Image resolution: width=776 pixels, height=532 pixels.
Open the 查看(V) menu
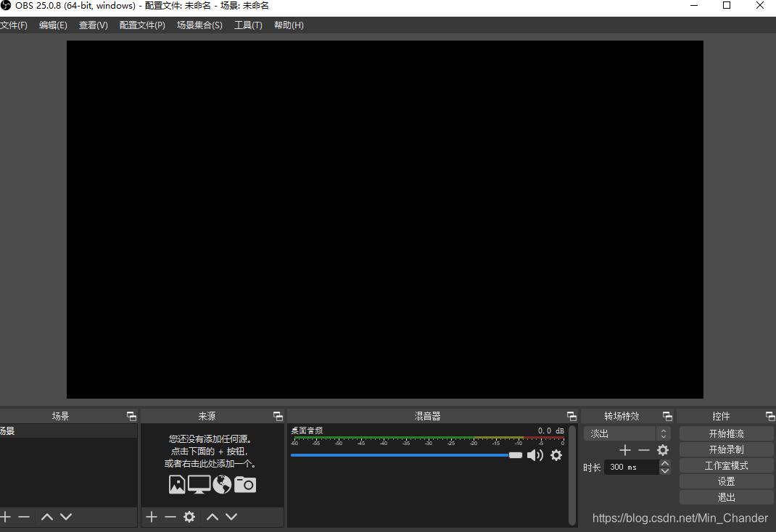click(x=93, y=25)
